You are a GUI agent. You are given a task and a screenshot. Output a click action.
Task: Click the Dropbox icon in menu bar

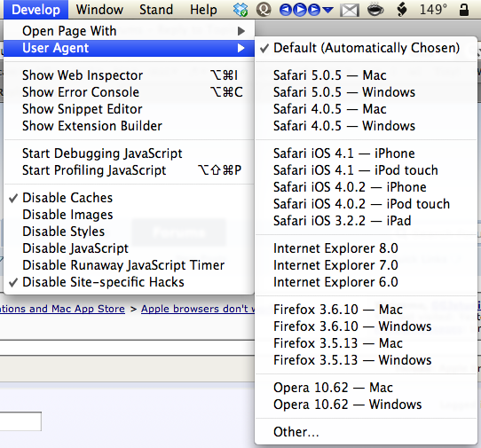pos(240,10)
